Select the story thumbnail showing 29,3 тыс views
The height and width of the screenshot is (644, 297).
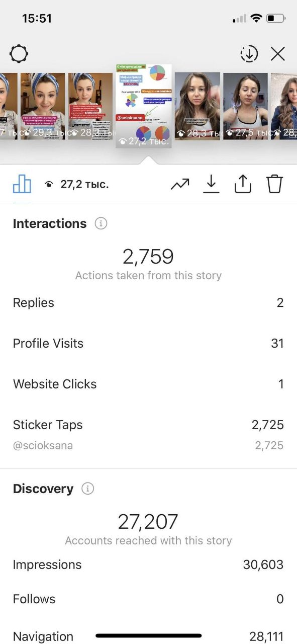(43, 106)
